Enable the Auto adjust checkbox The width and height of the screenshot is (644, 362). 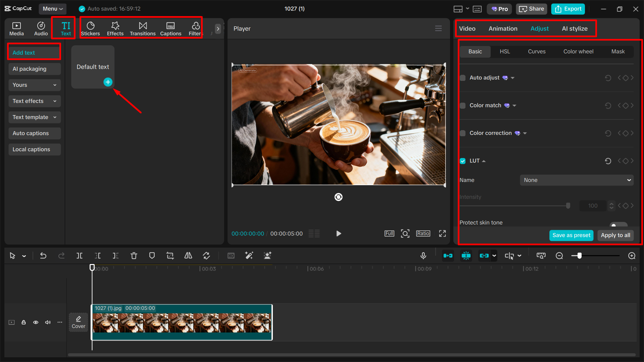[462, 77]
